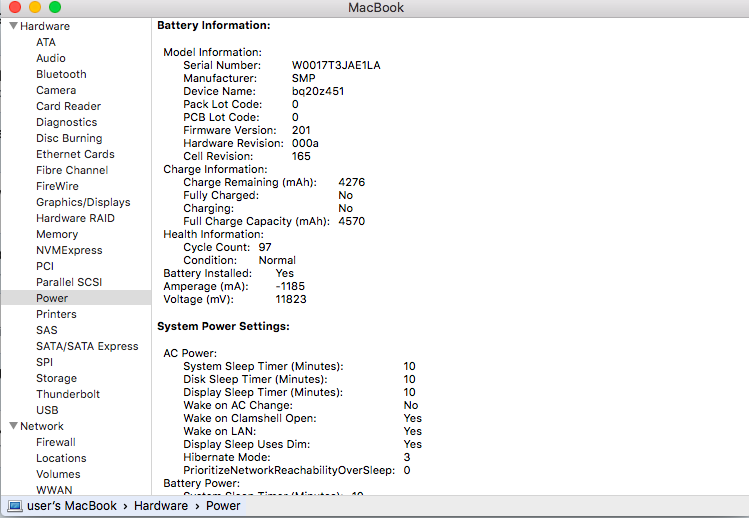Click the Wake on LAN label

click(x=219, y=432)
